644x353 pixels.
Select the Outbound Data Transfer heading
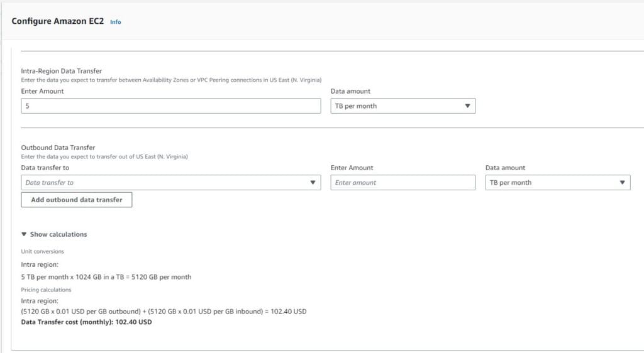(x=58, y=148)
